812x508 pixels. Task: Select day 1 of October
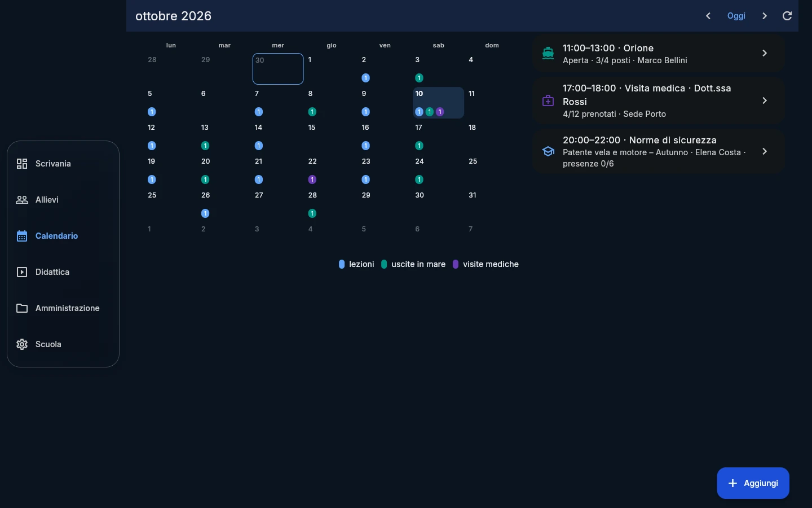[332, 69]
